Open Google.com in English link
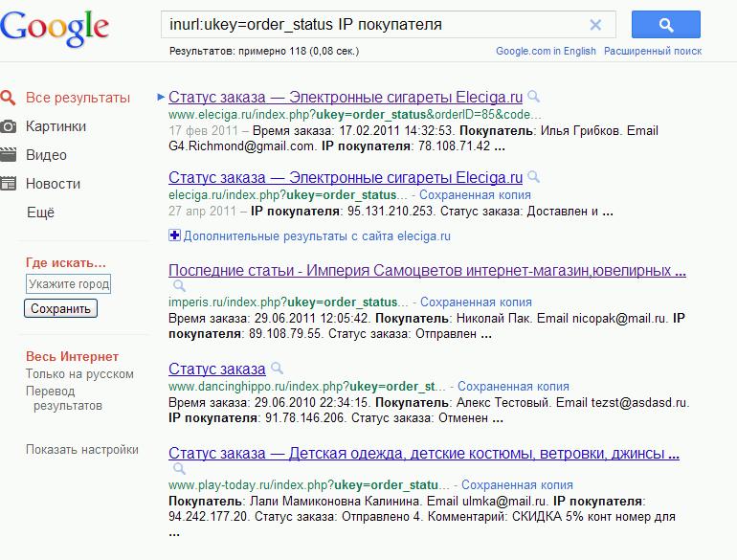737x560 pixels. coord(546,51)
